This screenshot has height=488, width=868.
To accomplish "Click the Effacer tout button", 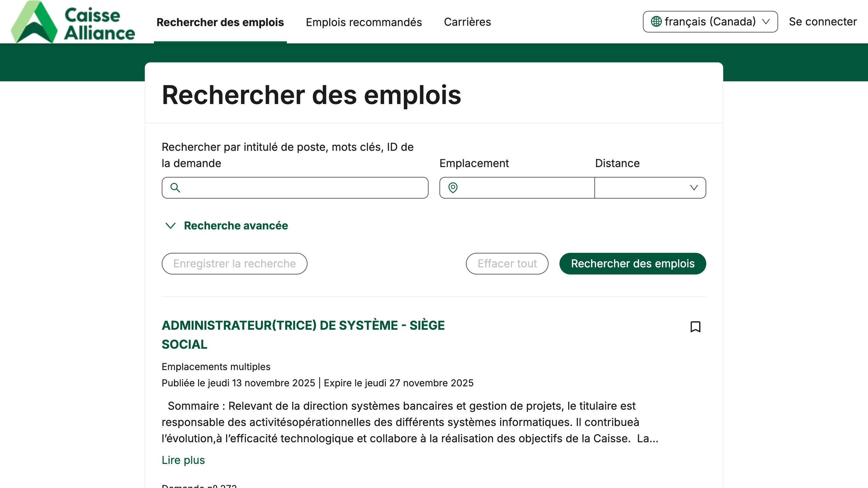I will click(x=507, y=263).
